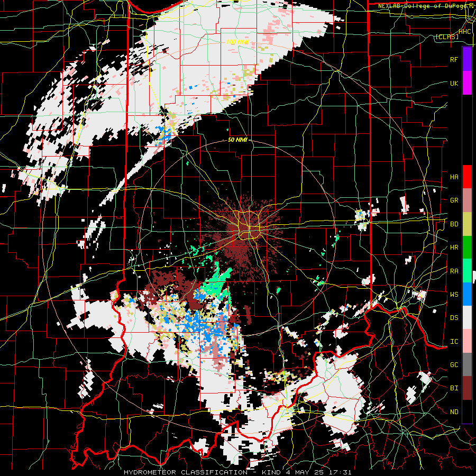Image resolution: width=476 pixels, height=476 pixels.
Task: Click the brown BI color swatch
Action: point(467,388)
